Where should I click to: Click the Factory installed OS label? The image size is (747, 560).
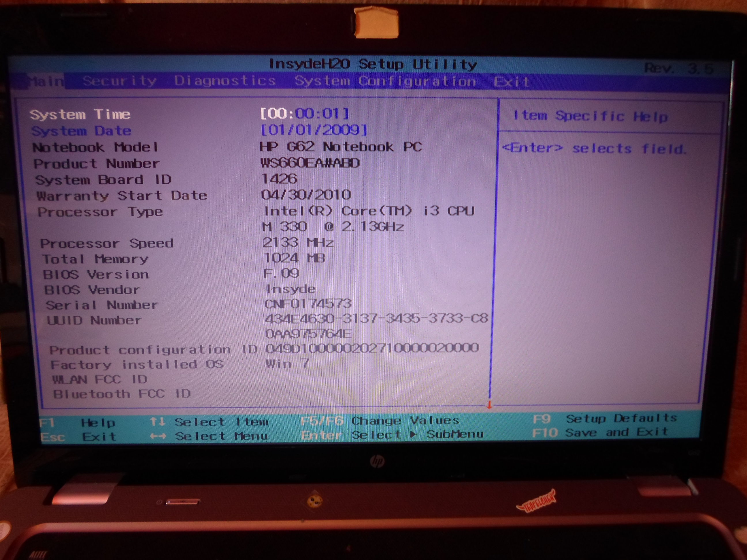[137, 365]
